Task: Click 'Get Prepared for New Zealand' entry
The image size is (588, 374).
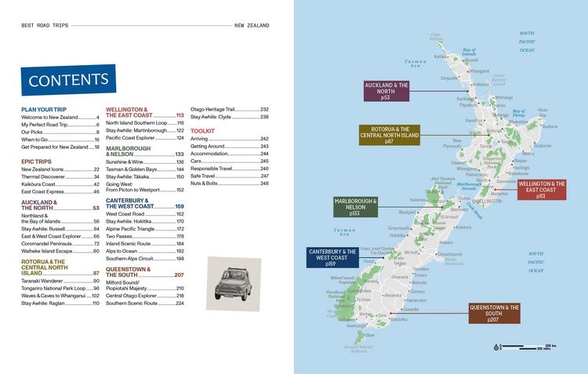Action: 60,147
